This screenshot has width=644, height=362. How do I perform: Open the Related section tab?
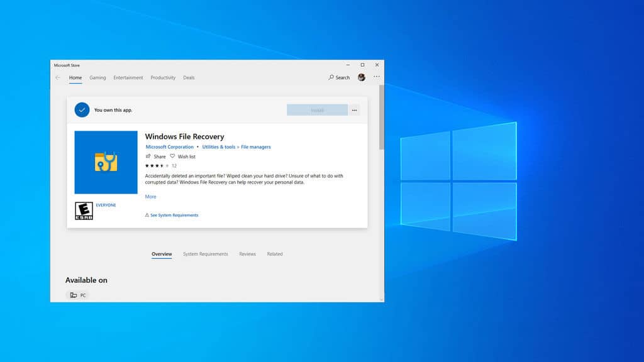pyautogui.click(x=275, y=254)
